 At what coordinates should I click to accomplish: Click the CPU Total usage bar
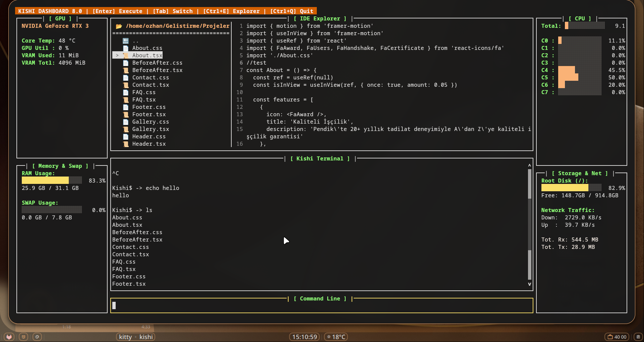[585, 26]
